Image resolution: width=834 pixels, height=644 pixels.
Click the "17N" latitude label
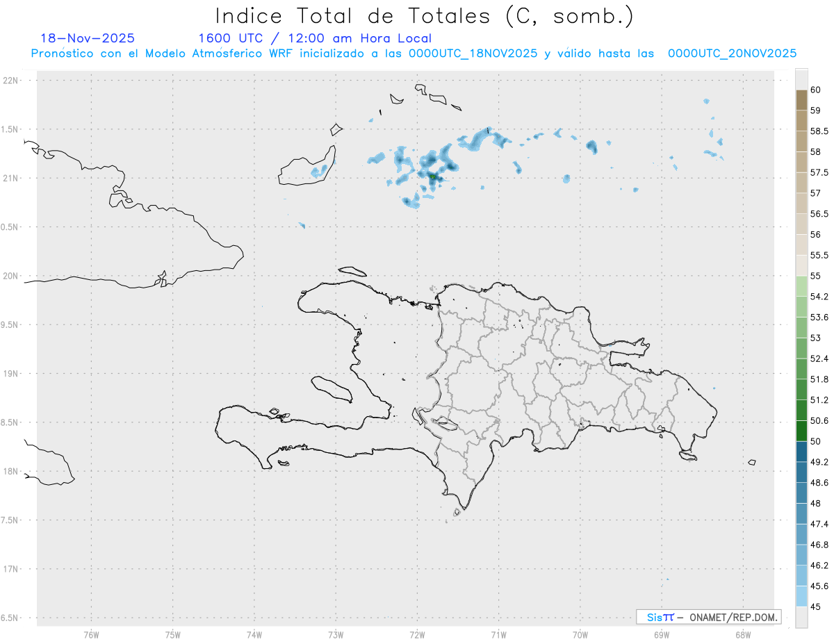pos(12,569)
